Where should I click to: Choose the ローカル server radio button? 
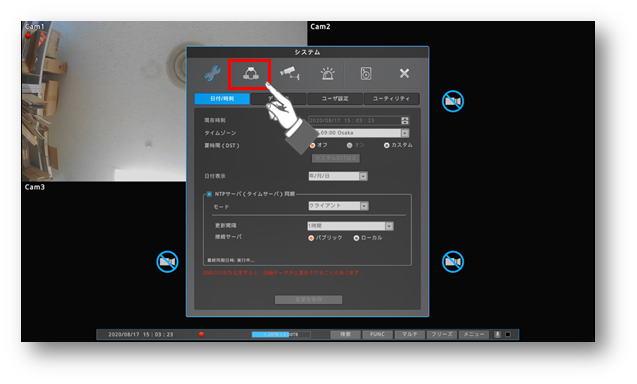click(x=356, y=238)
